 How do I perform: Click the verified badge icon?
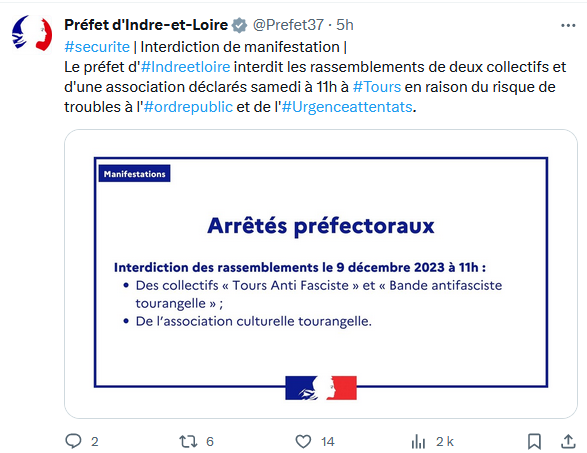tap(240, 25)
